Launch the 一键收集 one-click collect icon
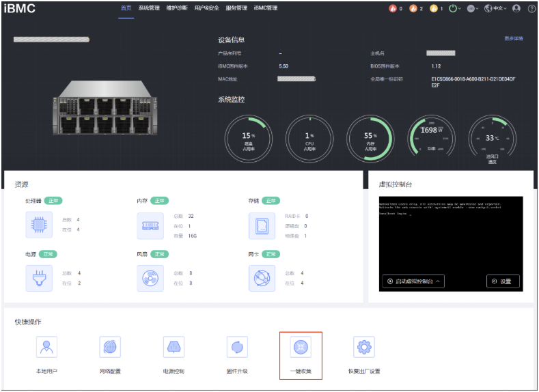Screen dimensions: 539x392 301,347
